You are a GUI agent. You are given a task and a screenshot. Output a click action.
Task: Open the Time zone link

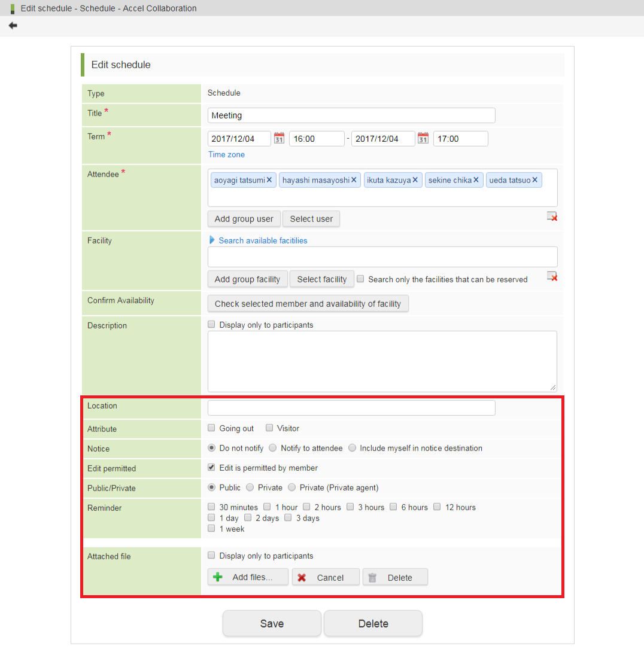tap(226, 154)
